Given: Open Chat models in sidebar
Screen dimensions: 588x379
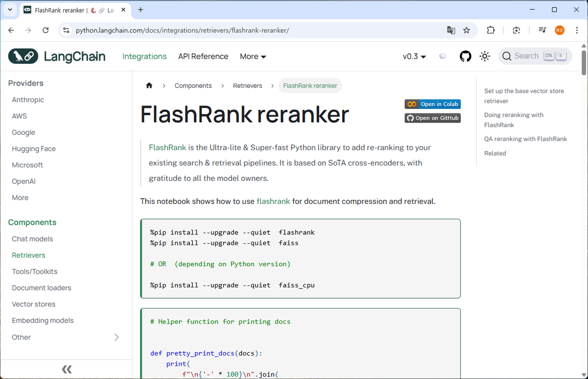Looking at the screenshot, I should 33,239.
